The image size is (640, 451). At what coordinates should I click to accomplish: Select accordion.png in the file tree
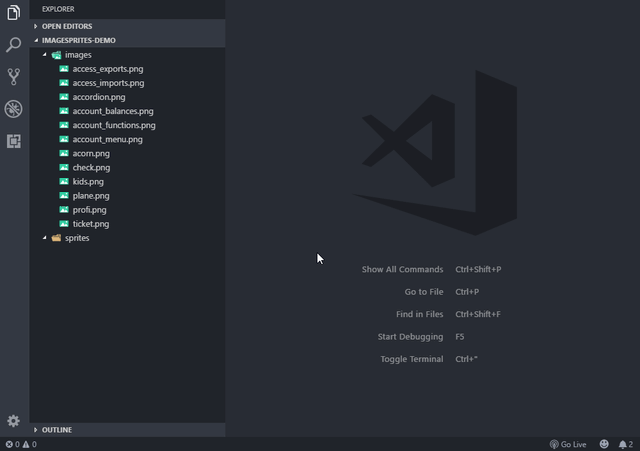pyautogui.click(x=99, y=97)
